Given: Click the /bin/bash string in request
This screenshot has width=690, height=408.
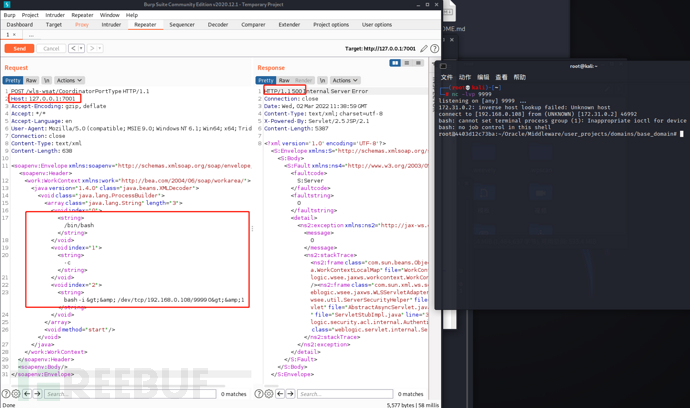Looking at the screenshot, I should click(x=79, y=225).
